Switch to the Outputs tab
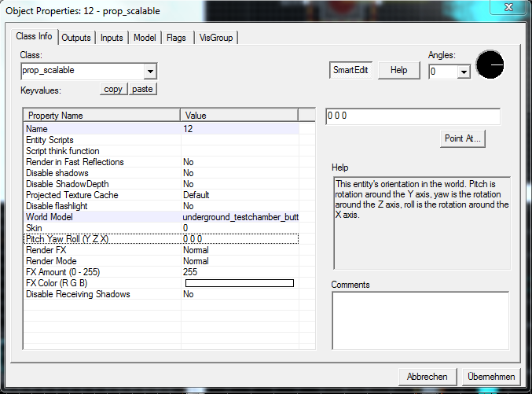The width and height of the screenshot is (532, 394). coord(76,38)
